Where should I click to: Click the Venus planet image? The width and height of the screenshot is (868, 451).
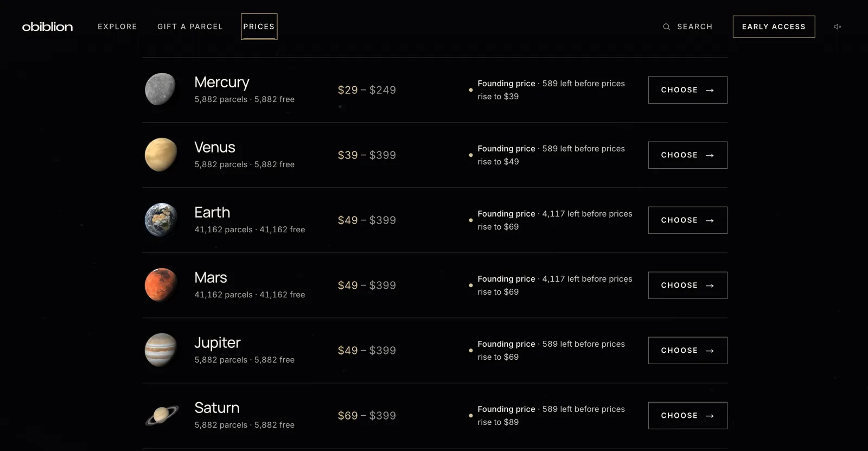tap(161, 155)
